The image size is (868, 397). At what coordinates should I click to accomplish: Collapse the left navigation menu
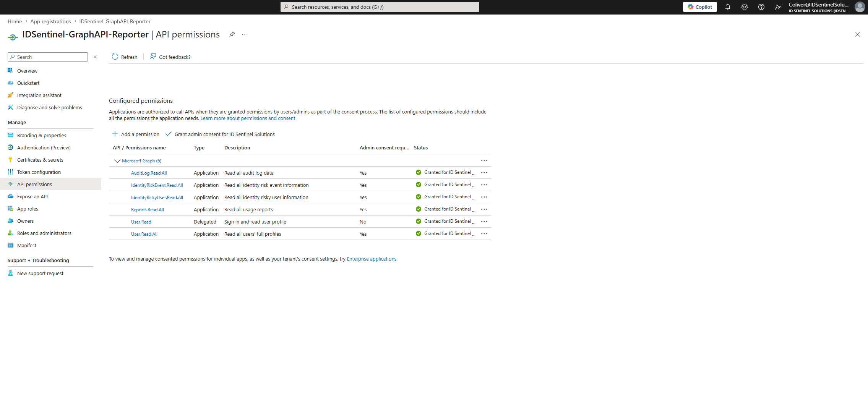95,57
